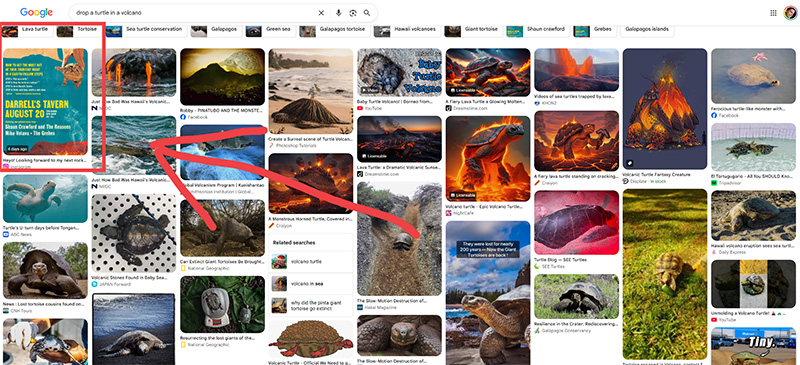800x365 pixels.
Task: Search related 'volcano in sea' suggestion
Action: (311, 283)
